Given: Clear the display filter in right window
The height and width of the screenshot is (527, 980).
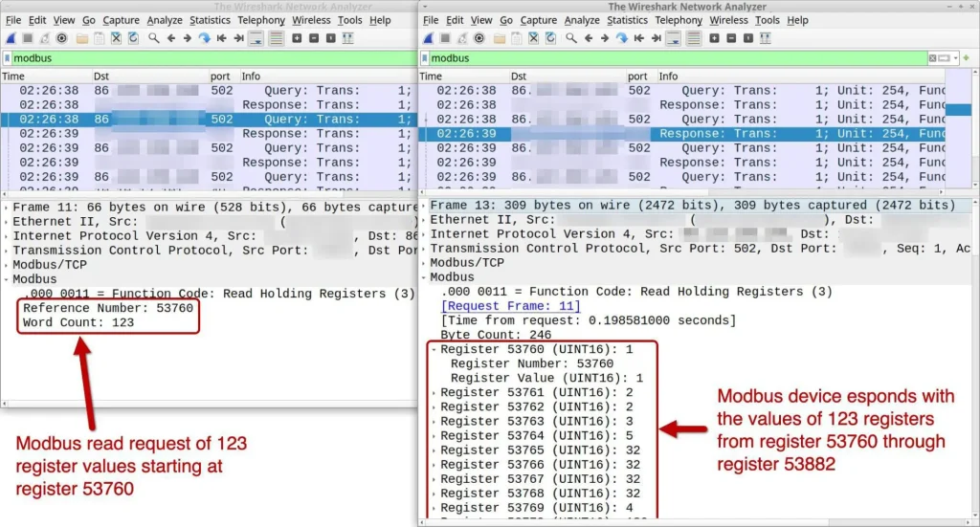Looking at the screenshot, I should (x=931, y=58).
